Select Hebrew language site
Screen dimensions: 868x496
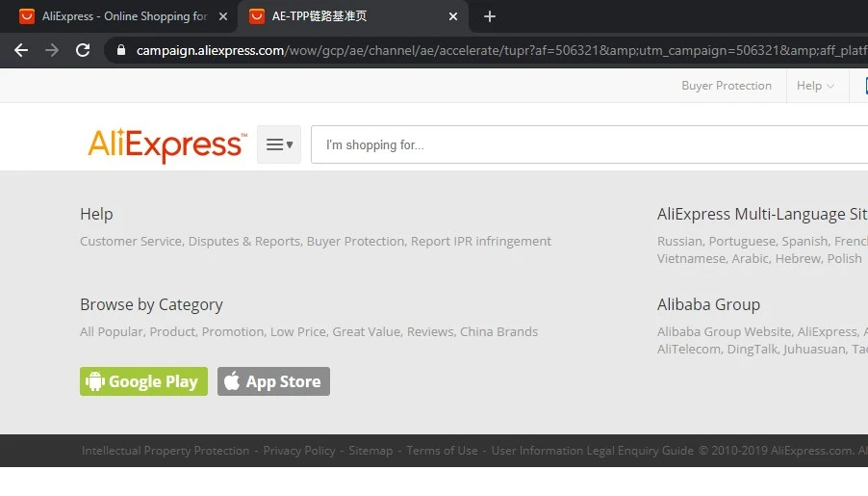[799, 258]
